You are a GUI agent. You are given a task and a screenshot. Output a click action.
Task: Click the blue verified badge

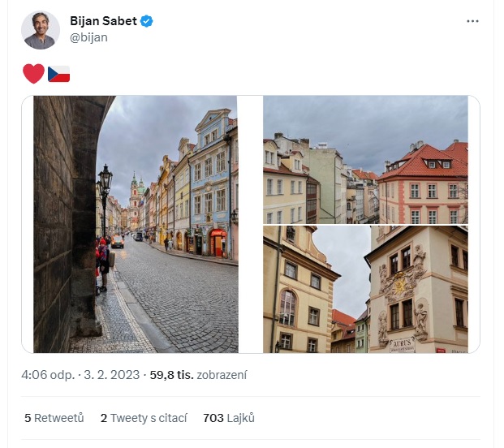pos(147,21)
